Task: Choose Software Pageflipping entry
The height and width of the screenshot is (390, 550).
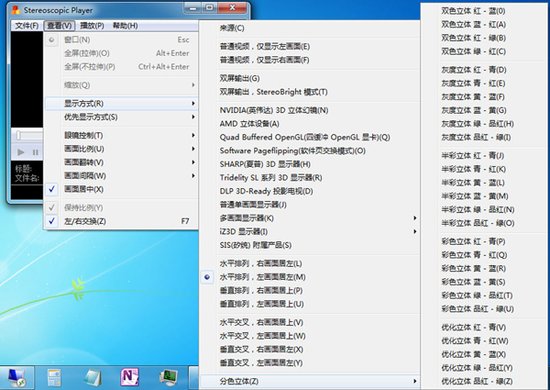Action: 310,151
